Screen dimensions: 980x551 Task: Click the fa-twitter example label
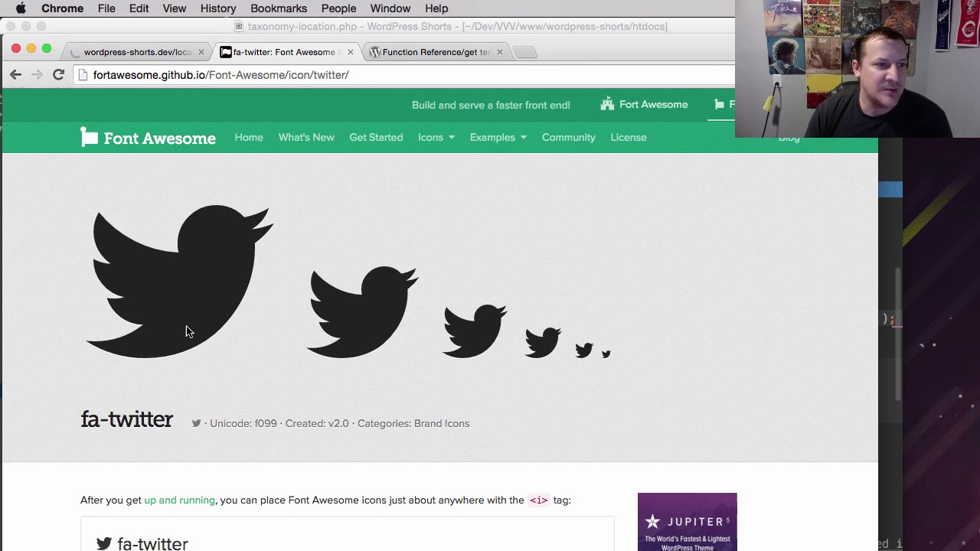tap(152, 543)
